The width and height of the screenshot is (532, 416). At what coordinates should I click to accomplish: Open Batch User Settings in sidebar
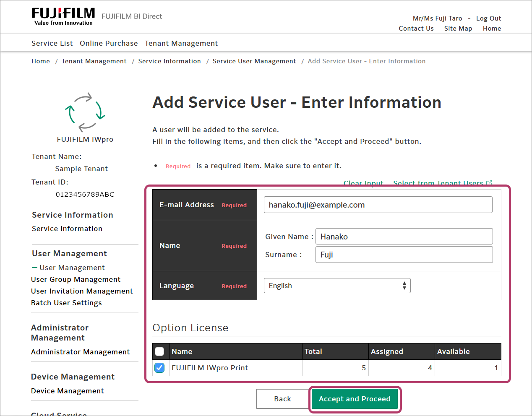66,303
